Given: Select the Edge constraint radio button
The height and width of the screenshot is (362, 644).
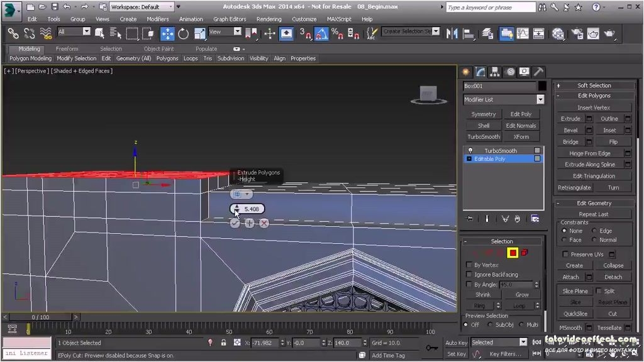Looking at the screenshot, I should [594, 231].
